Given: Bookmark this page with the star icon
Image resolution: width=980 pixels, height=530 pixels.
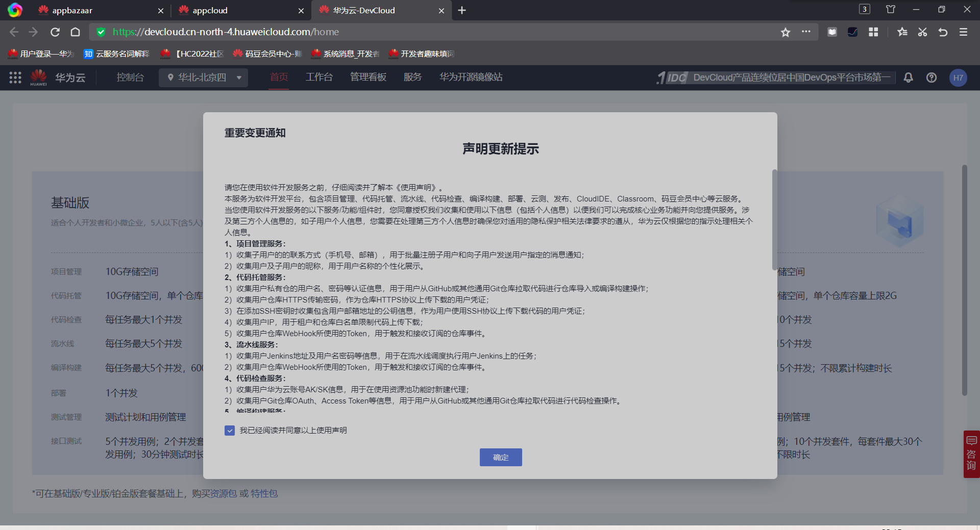Looking at the screenshot, I should click(x=786, y=32).
